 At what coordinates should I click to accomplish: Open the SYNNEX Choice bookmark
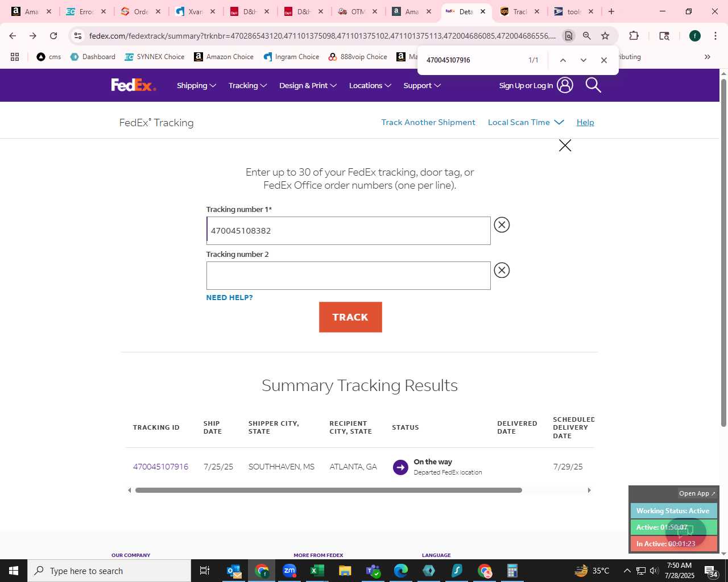pyautogui.click(x=155, y=57)
